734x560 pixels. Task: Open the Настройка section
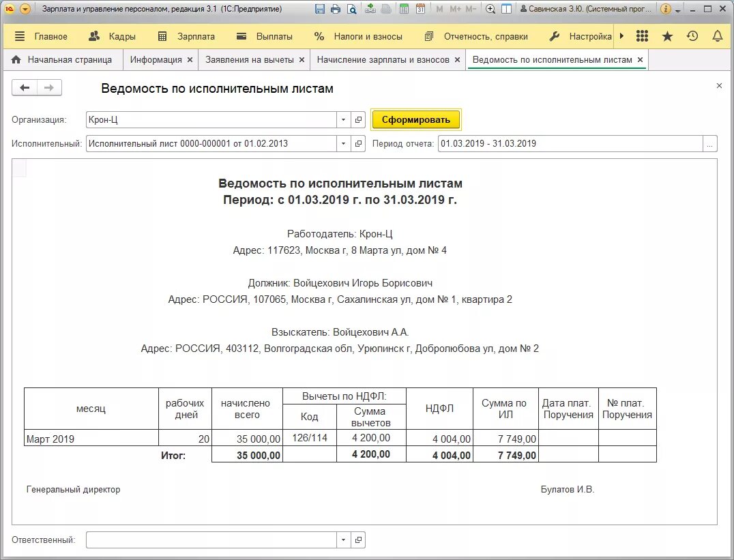(x=581, y=37)
